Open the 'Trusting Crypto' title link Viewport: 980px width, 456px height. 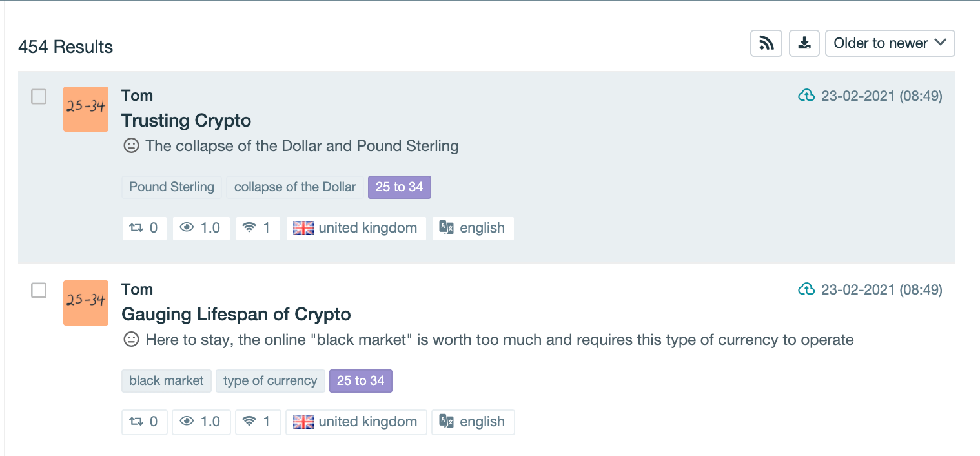[186, 121]
